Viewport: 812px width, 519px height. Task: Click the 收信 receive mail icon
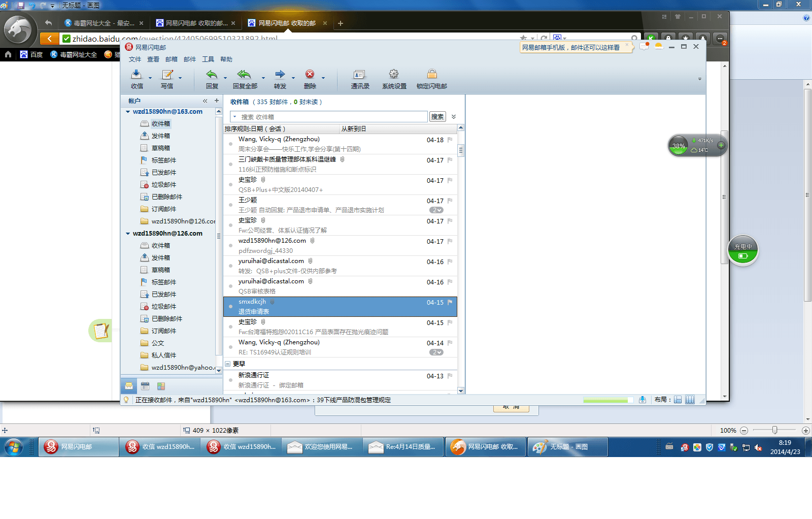(136, 75)
